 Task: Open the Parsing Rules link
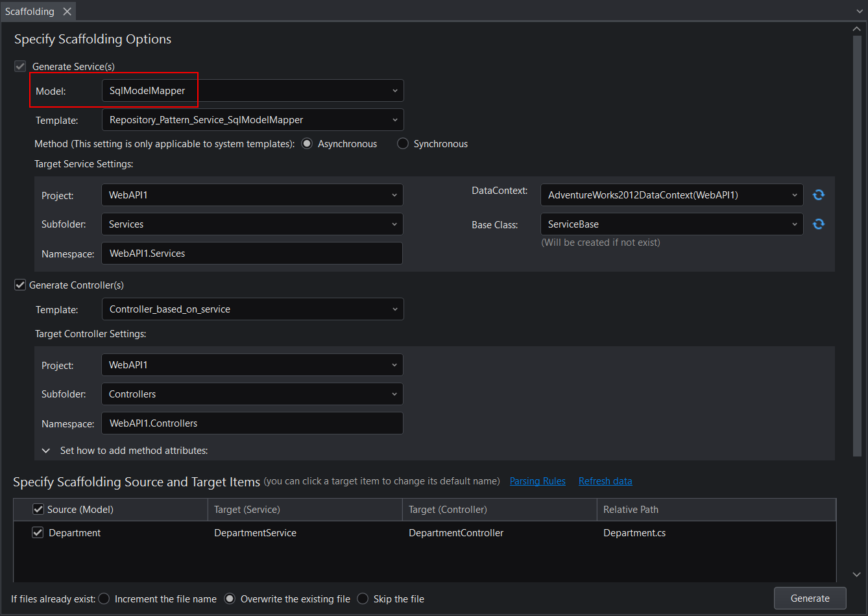pos(537,481)
